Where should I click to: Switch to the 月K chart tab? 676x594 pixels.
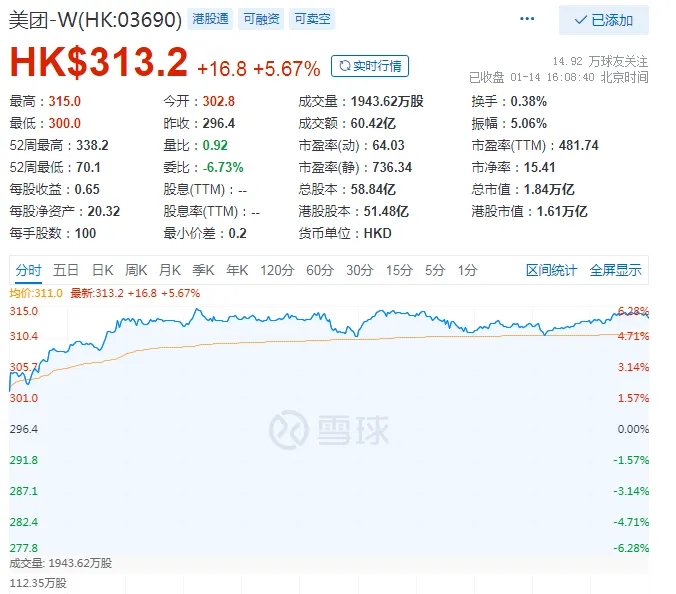pos(170,270)
